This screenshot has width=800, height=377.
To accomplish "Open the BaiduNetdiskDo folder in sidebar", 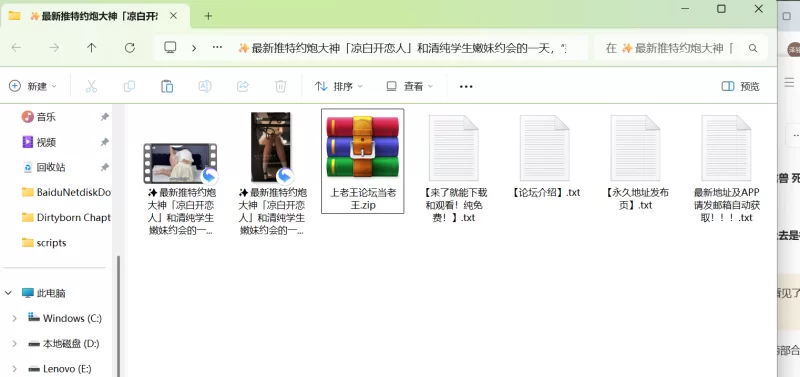I will coord(66,192).
